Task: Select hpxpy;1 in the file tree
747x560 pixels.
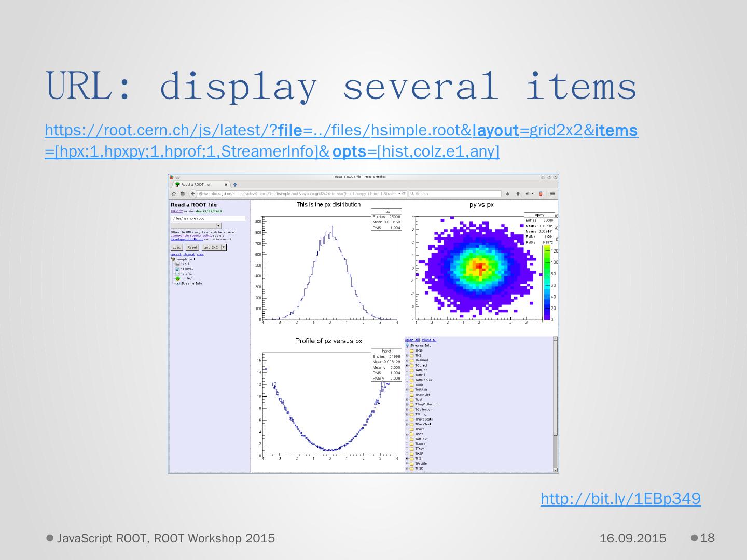Action: 187,269
